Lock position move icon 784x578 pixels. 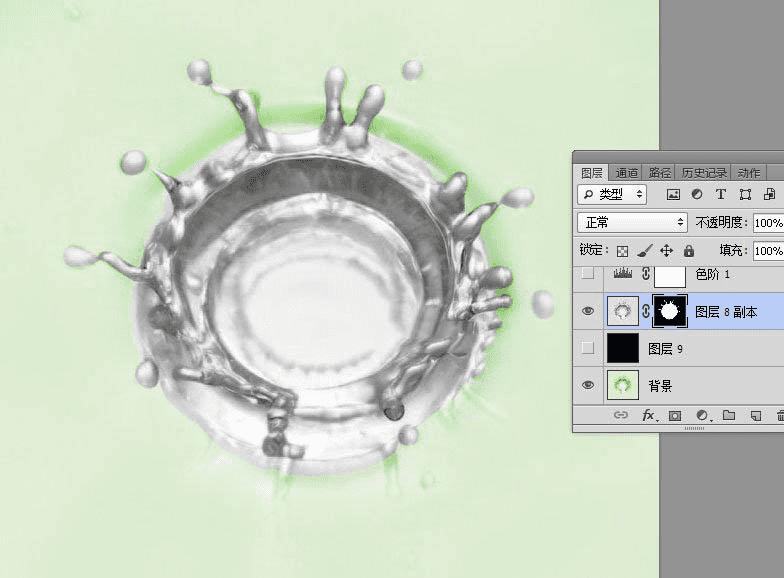coord(666,250)
